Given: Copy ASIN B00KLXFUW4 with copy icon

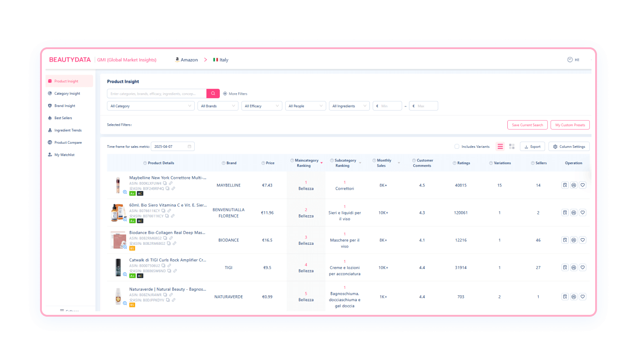Looking at the screenshot, I should [165, 183].
